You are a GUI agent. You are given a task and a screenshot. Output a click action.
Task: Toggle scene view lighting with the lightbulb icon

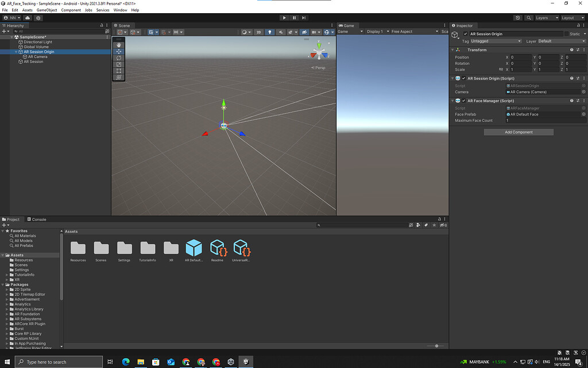click(271, 32)
